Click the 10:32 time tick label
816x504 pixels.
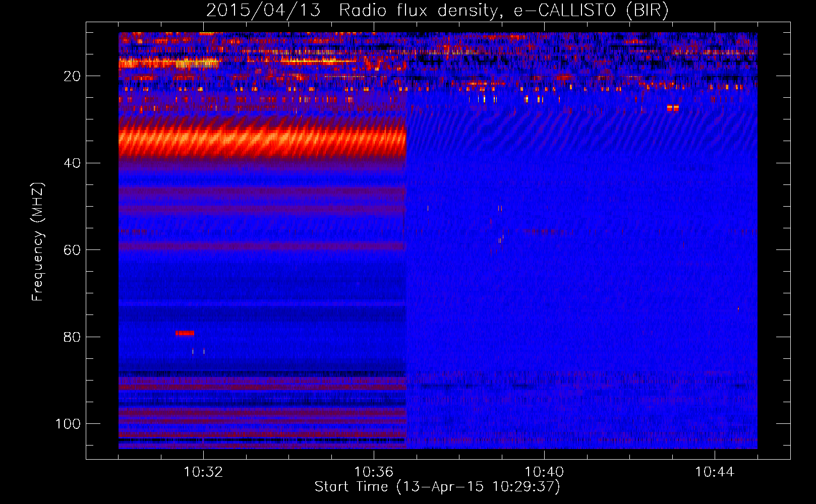[x=203, y=472]
